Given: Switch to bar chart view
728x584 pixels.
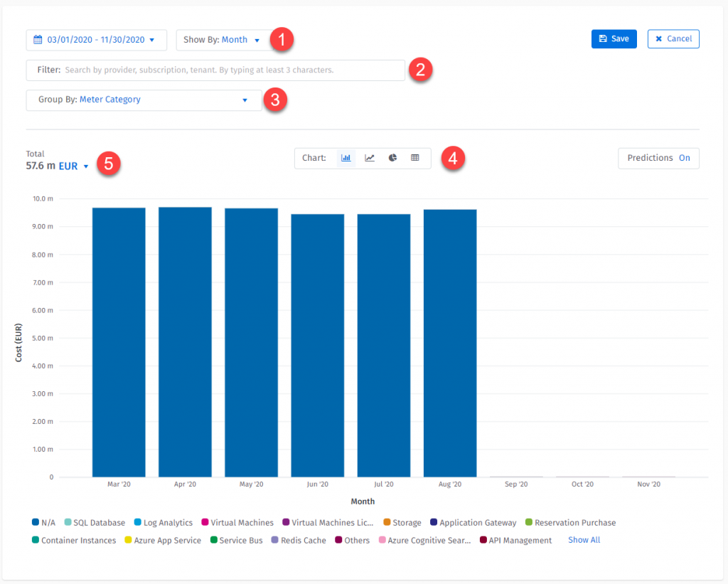Looking at the screenshot, I should (346, 158).
